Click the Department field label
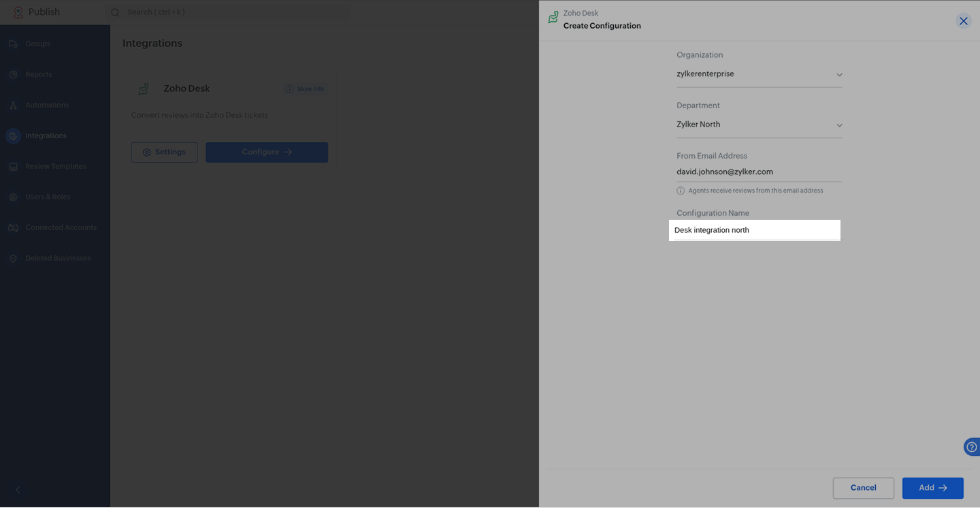Viewport: 980px width, 509px height. (698, 105)
